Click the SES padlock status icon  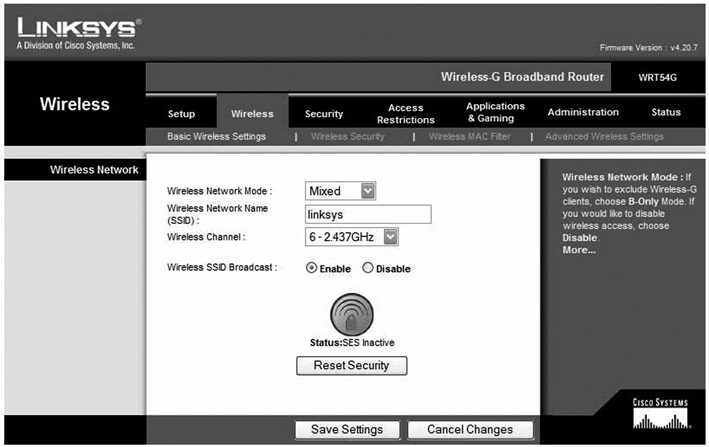(x=351, y=314)
